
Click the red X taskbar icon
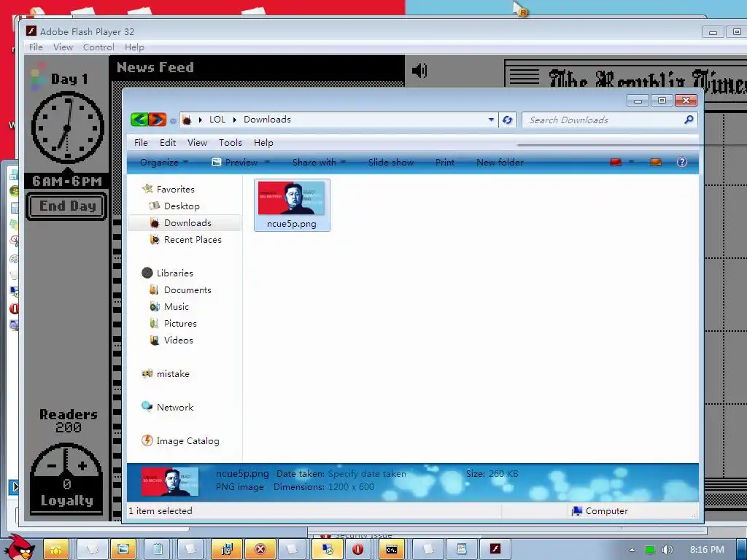click(260, 550)
